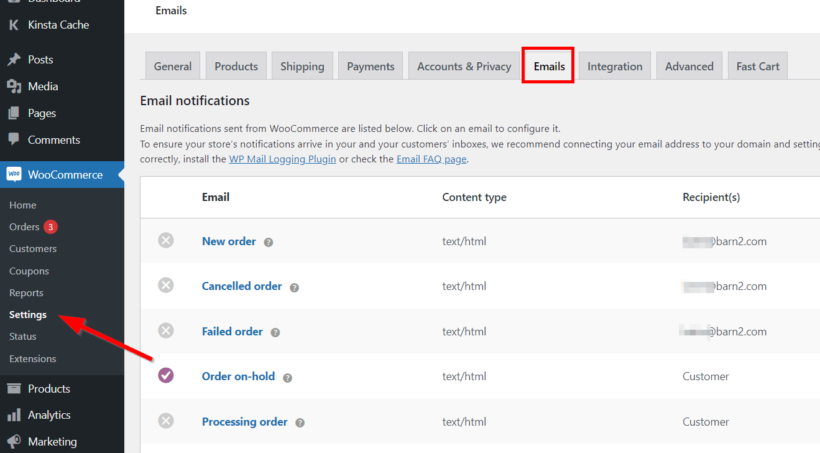Click the Analytics bar chart icon

(14, 415)
